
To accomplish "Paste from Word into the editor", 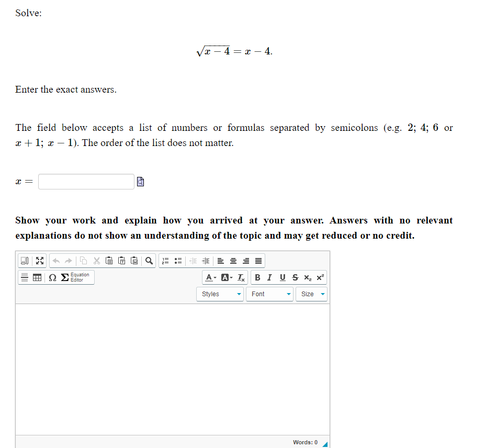I will point(134,260).
